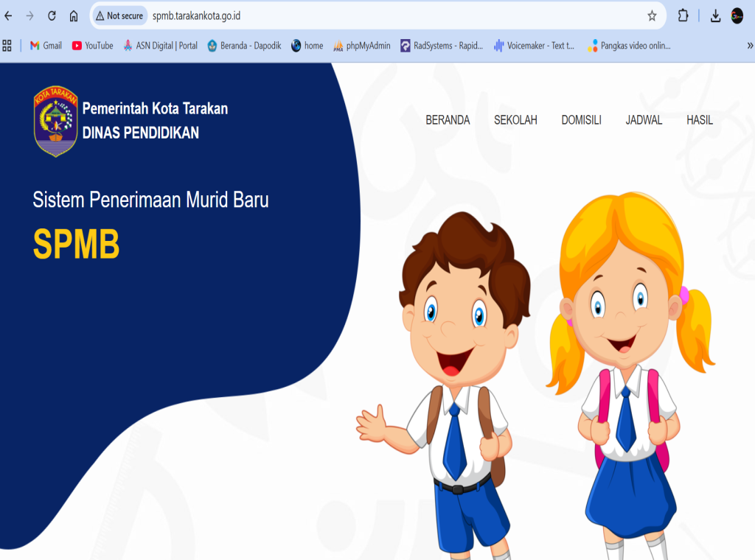The image size is (755, 560).
Task: Open the profile avatar menu
Action: pyautogui.click(x=737, y=15)
